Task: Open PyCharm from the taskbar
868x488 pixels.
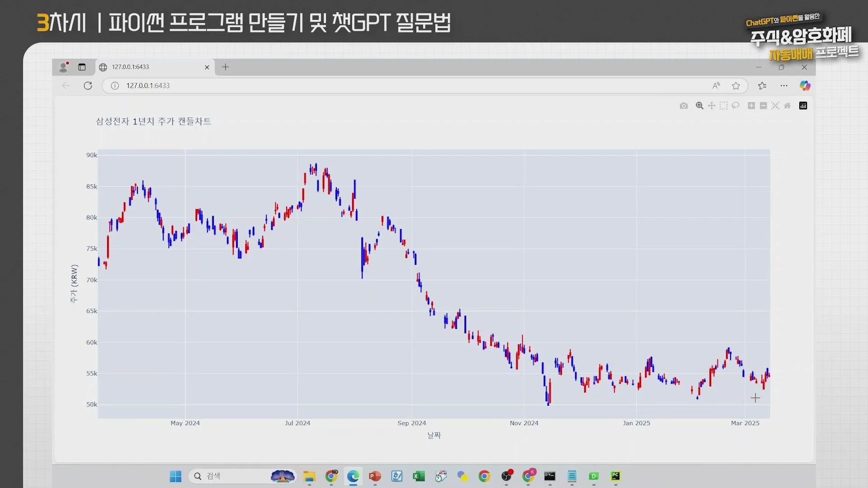Action: [x=616, y=476]
